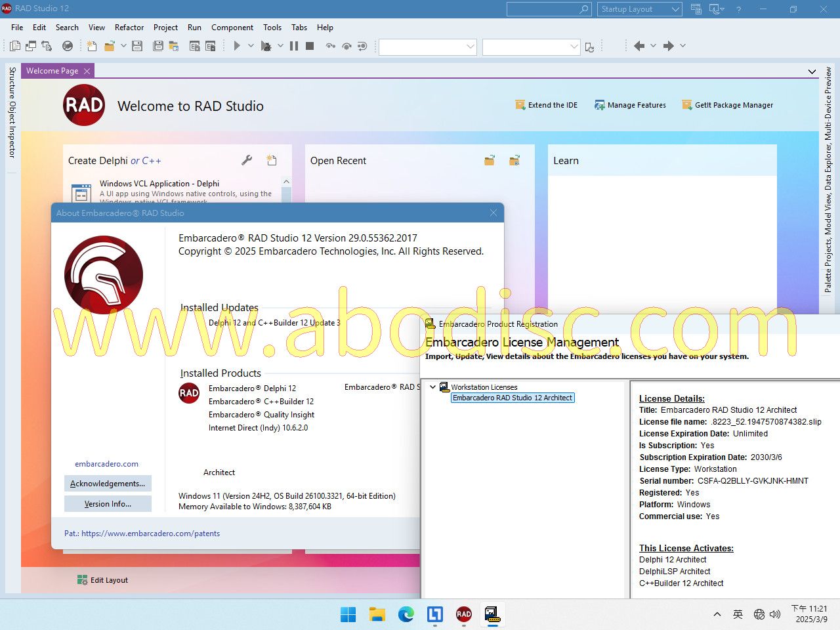The width and height of the screenshot is (840, 630).
Task: Select Embarcadero RAD Studio 12 Architect license
Action: [x=513, y=398]
